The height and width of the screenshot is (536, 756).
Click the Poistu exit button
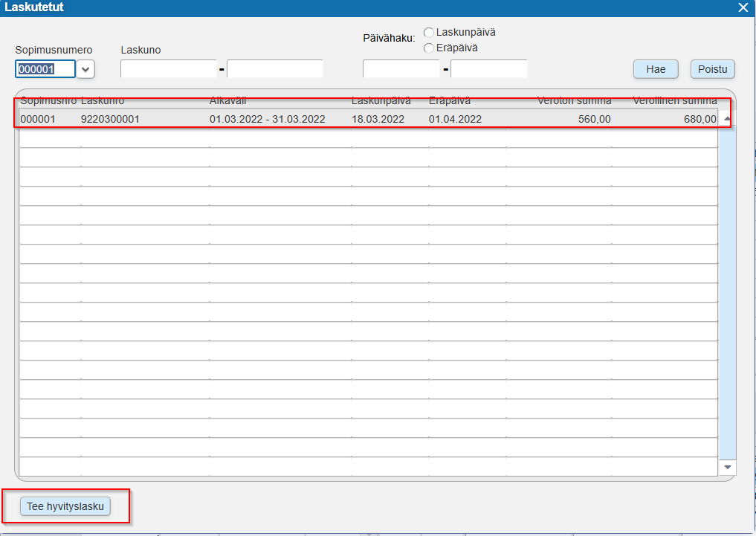(713, 69)
